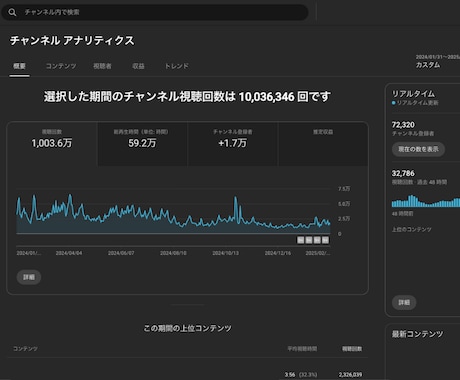Open the コンテンツ analytics tab
The image size is (460, 380).
(61, 66)
